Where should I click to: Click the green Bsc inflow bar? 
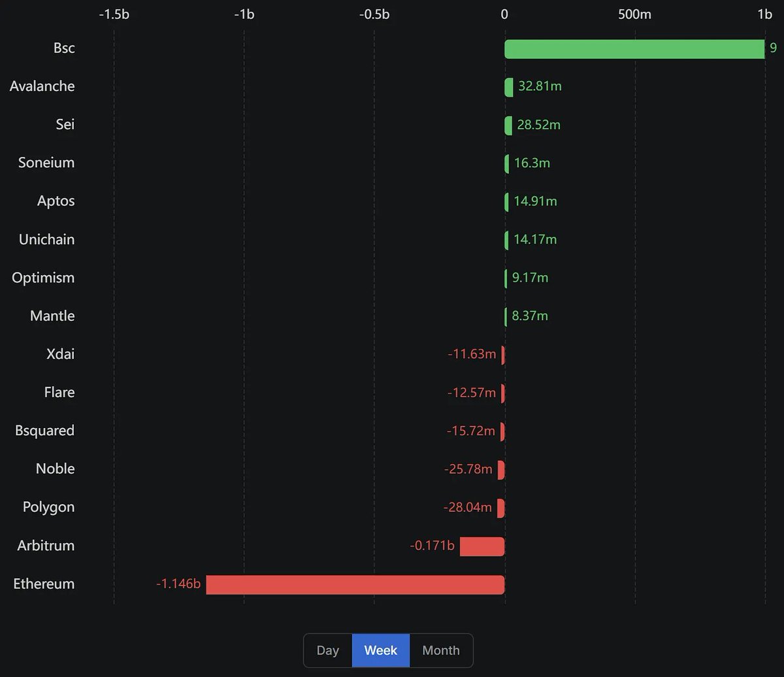click(634, 49)
